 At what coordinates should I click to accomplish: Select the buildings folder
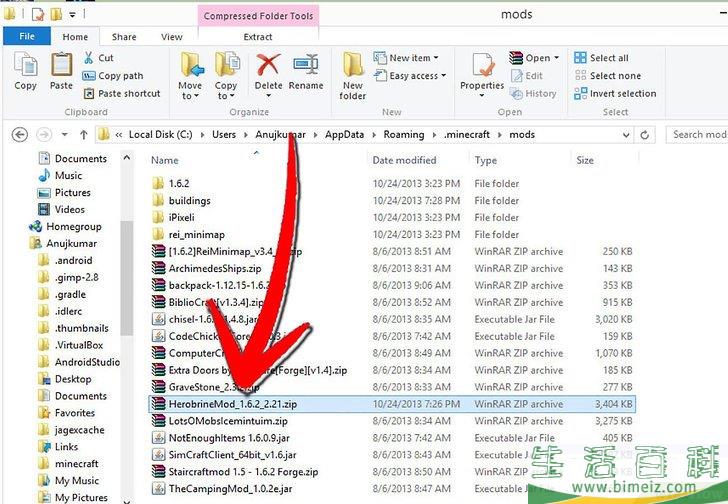[182, 200]
